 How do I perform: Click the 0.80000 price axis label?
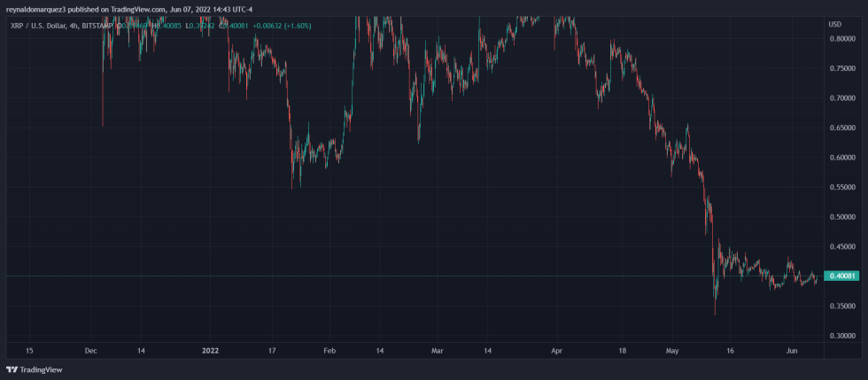(841, 39)
